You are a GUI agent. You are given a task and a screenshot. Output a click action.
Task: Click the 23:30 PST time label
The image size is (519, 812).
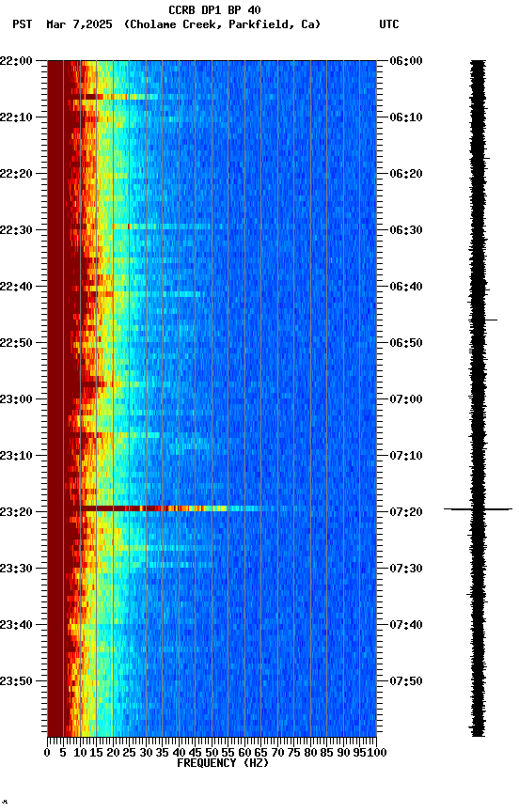point(16,570)
